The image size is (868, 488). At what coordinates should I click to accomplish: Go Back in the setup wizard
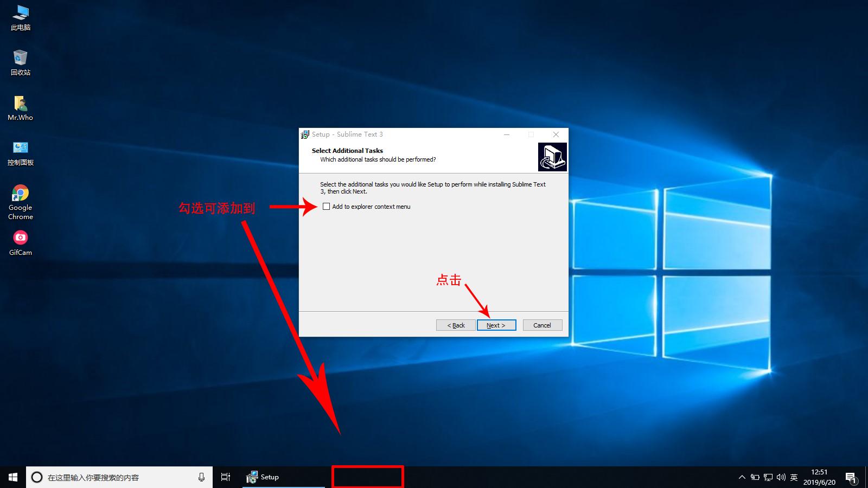[456, 325]
